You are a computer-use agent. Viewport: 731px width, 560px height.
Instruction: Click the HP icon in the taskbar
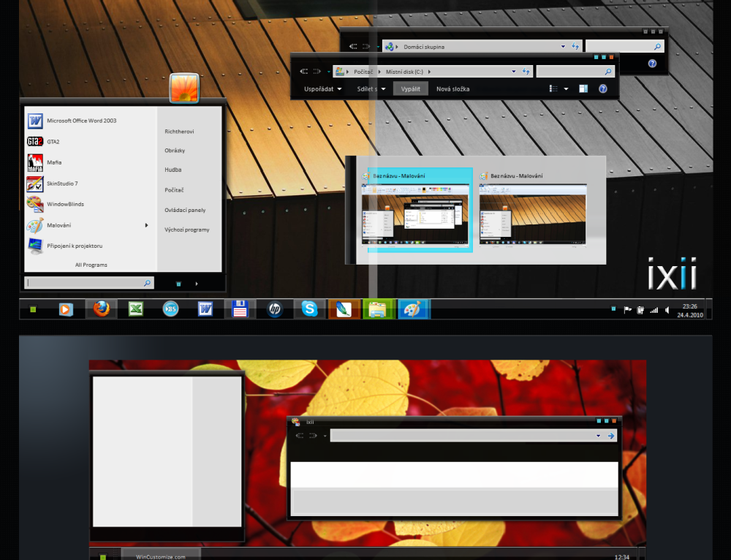click(275, 309)
